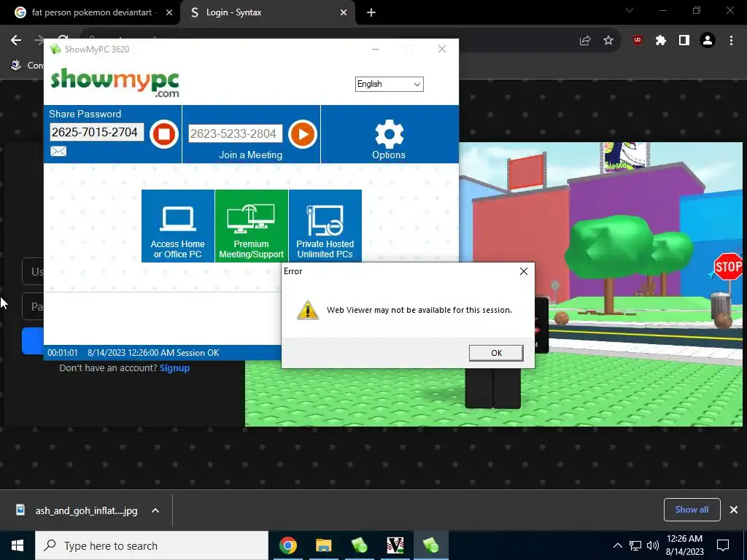Screen dimensions: 747x560
Task: Open the uBlock Origin extension icon
Action: [638, 41]
